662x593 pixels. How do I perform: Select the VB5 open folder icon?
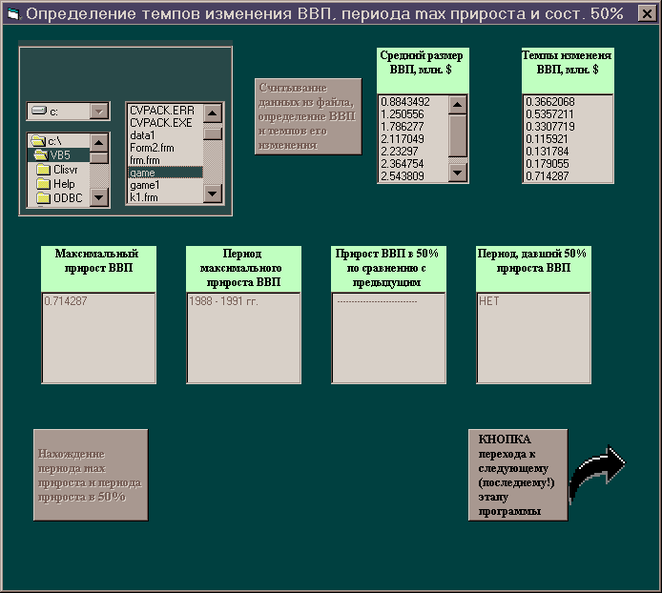coord(41,155)
